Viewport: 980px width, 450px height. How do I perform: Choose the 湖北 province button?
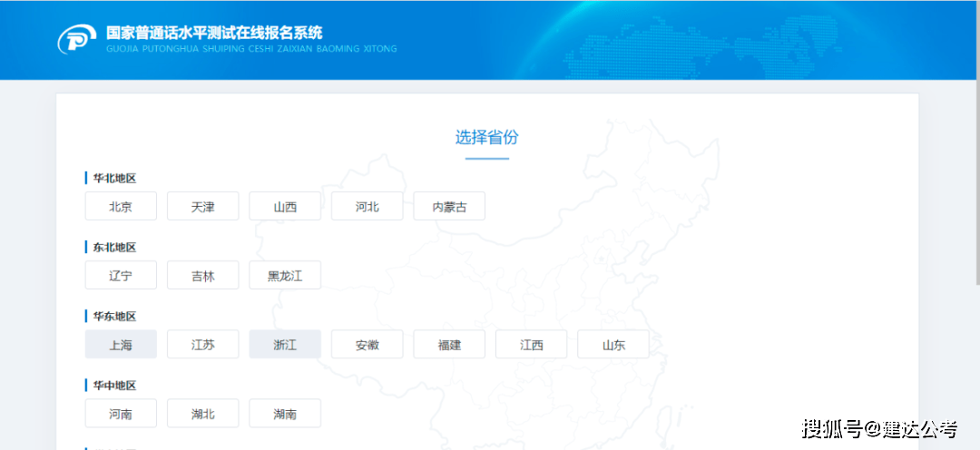(x=202, y=413)
